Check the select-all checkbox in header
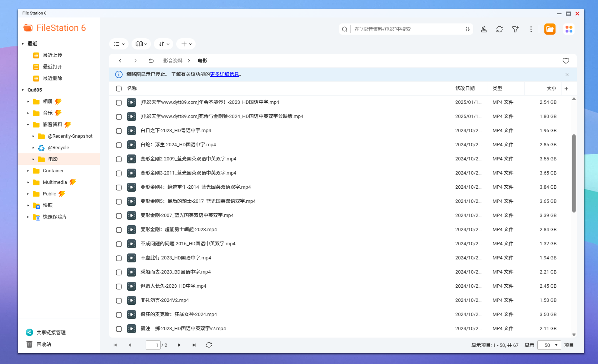598x364 pixels. pyautogui.click(x=119, y=89)
